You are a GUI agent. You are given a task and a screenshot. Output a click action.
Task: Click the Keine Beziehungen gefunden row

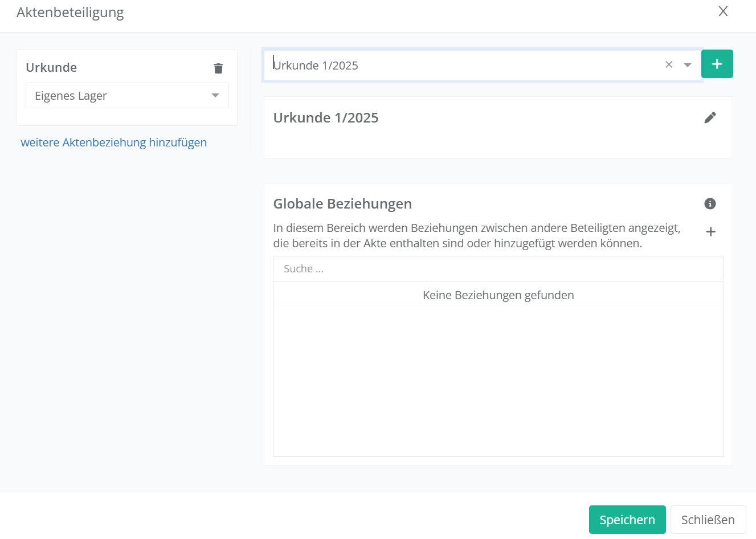[498, 295]
